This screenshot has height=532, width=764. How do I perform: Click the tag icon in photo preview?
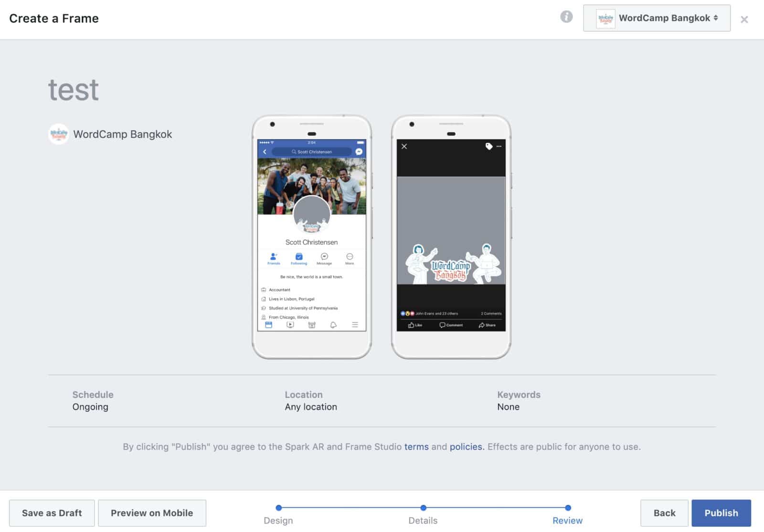coord(489,146)
